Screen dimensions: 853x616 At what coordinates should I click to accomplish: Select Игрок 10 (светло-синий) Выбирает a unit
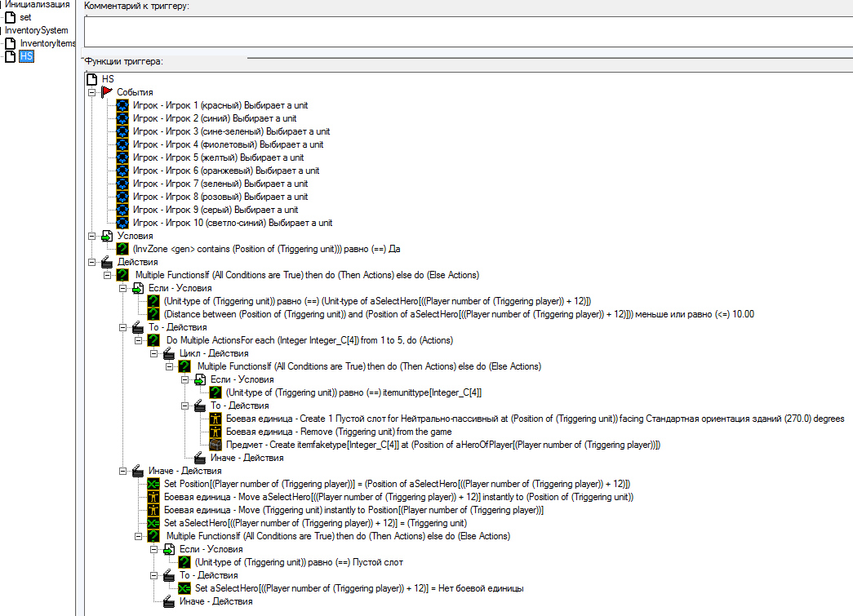pos(233,223)
